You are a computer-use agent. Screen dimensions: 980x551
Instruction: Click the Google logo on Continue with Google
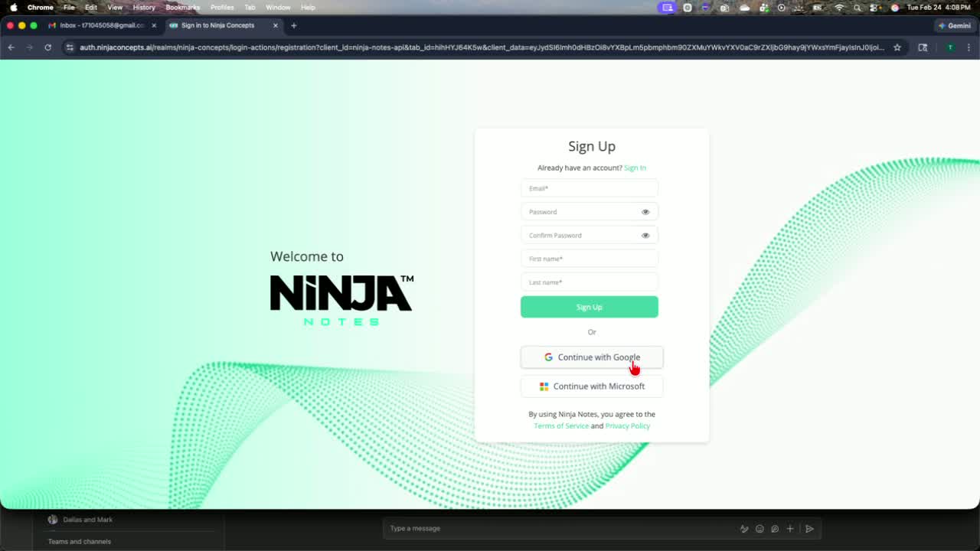[548, 357]
